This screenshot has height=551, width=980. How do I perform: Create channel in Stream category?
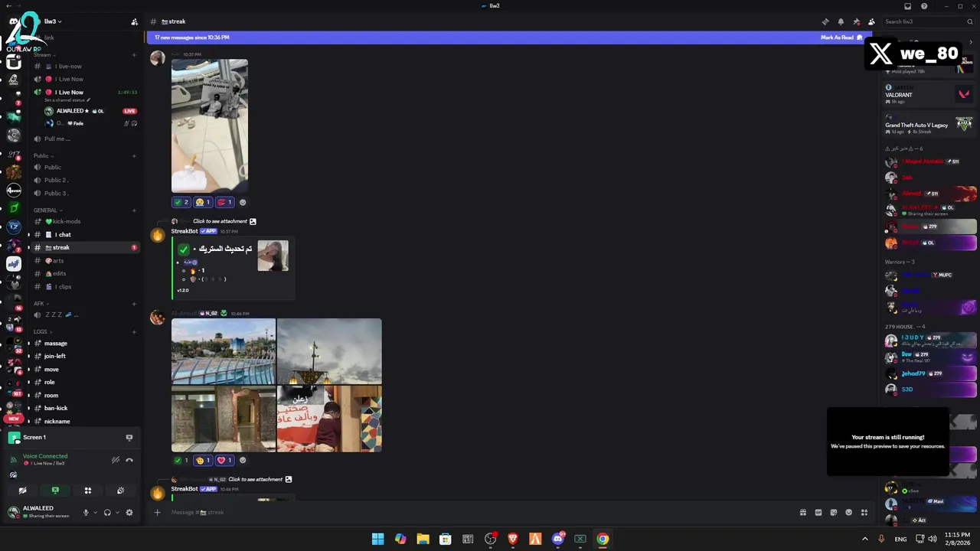pos(134,55)
